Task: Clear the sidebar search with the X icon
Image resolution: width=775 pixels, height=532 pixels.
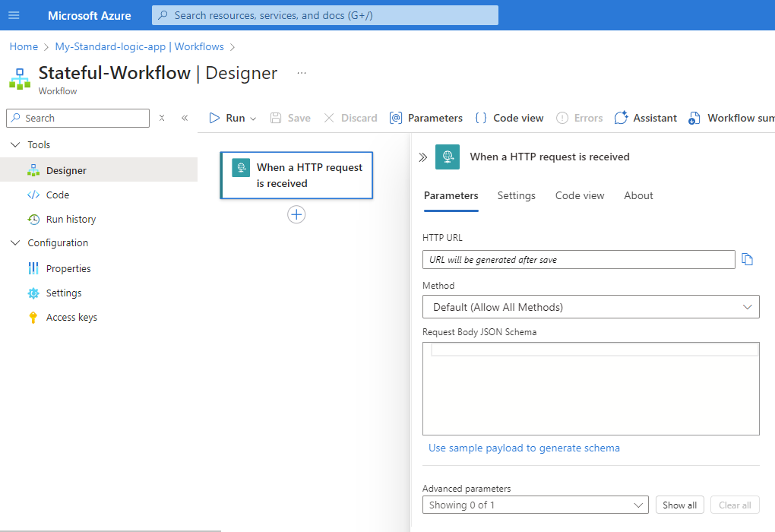Action: 162,118
